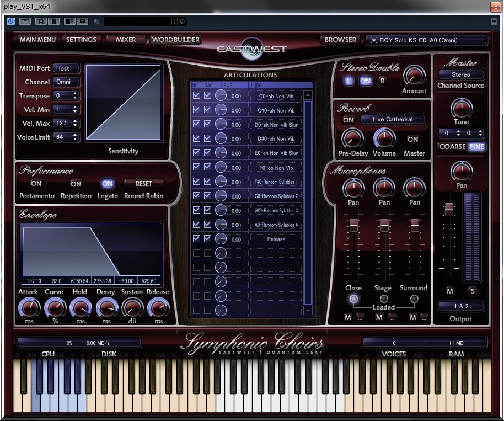Open the BROWSER view

click(340, 40)
